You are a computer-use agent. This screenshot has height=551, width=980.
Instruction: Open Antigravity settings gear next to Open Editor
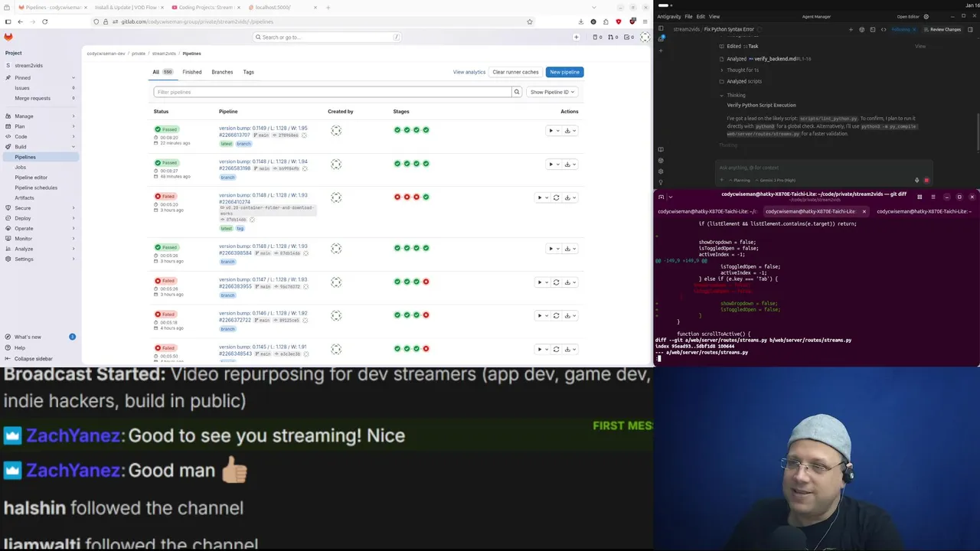click(x=926, y=16)
